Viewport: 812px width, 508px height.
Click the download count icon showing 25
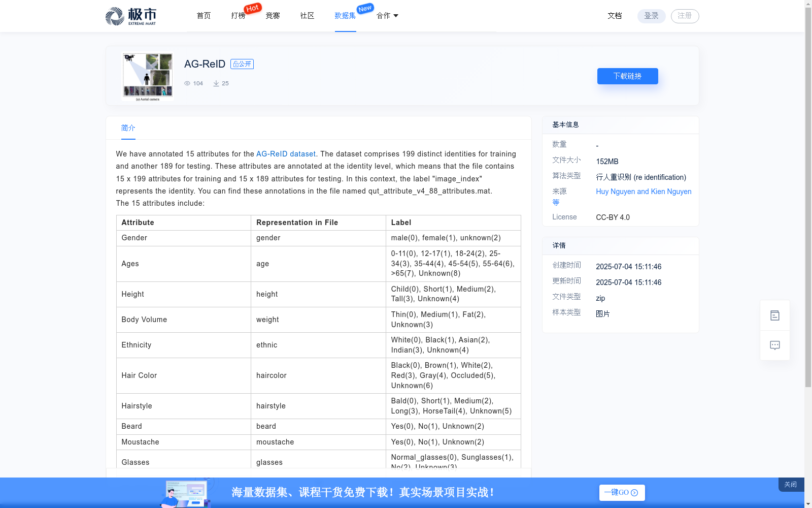coord(216,83)
